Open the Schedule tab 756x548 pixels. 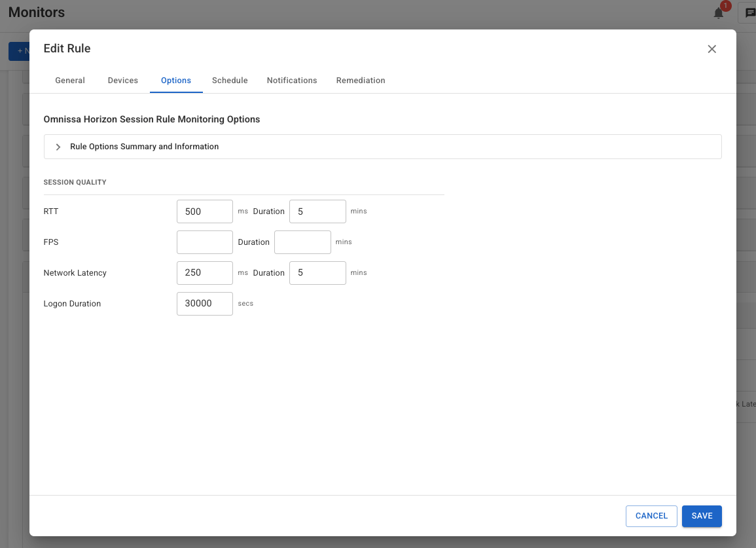[230, 81]
